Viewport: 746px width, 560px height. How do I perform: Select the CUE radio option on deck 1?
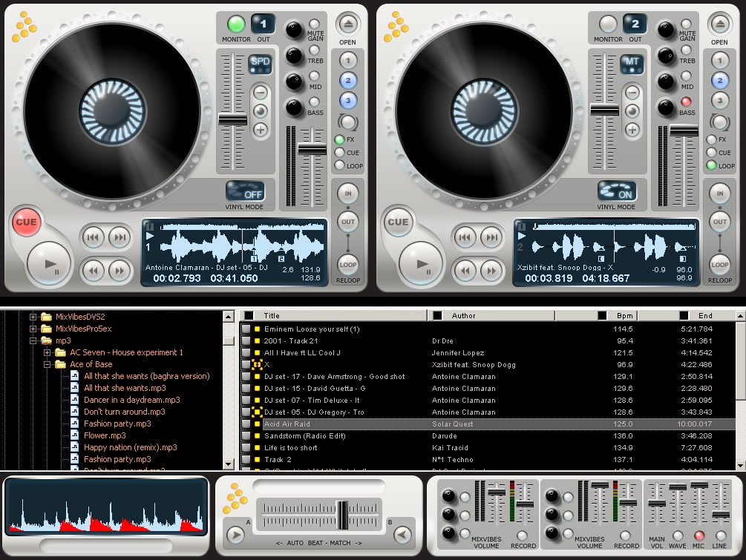click(x=339, y=153)
